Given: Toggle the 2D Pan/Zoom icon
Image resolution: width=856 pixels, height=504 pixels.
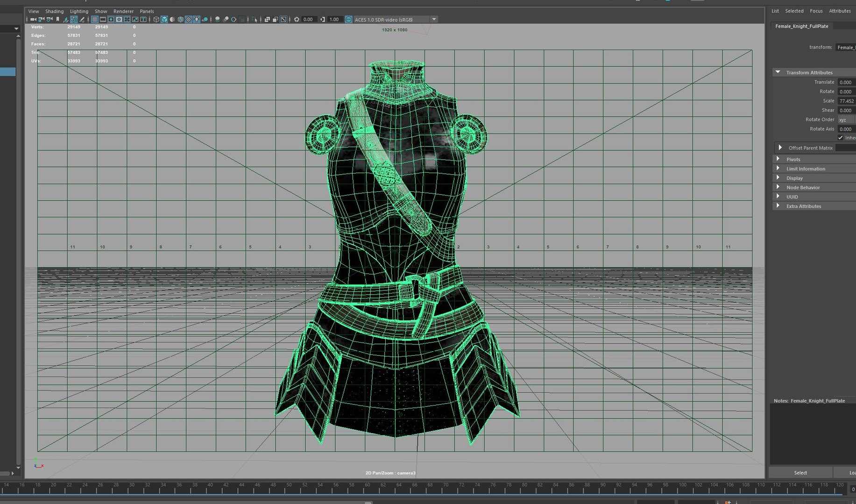Looking at the screenshot, I should (74, 19).
